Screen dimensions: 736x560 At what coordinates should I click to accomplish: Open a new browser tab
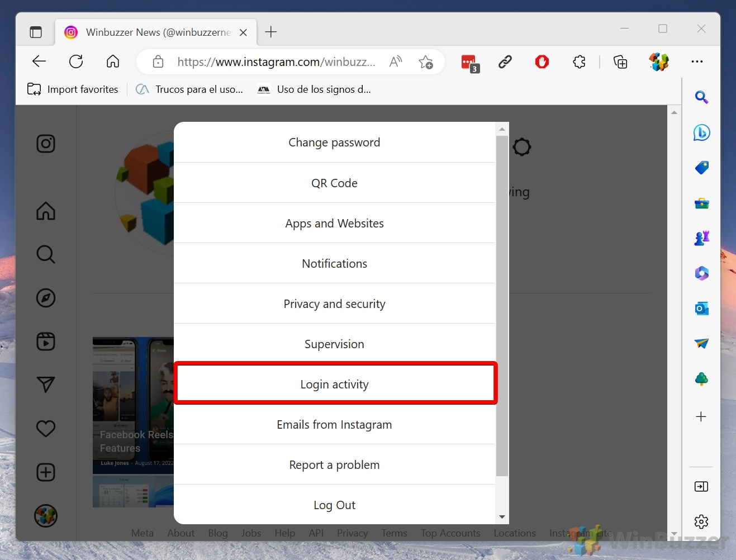(x=271, y=32)
